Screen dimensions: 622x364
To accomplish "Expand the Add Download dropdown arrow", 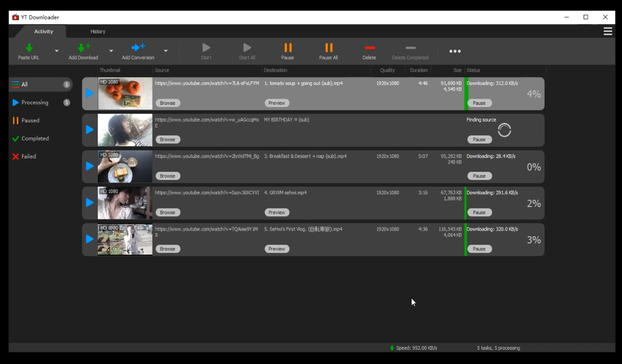I will [x=111, y=51].
